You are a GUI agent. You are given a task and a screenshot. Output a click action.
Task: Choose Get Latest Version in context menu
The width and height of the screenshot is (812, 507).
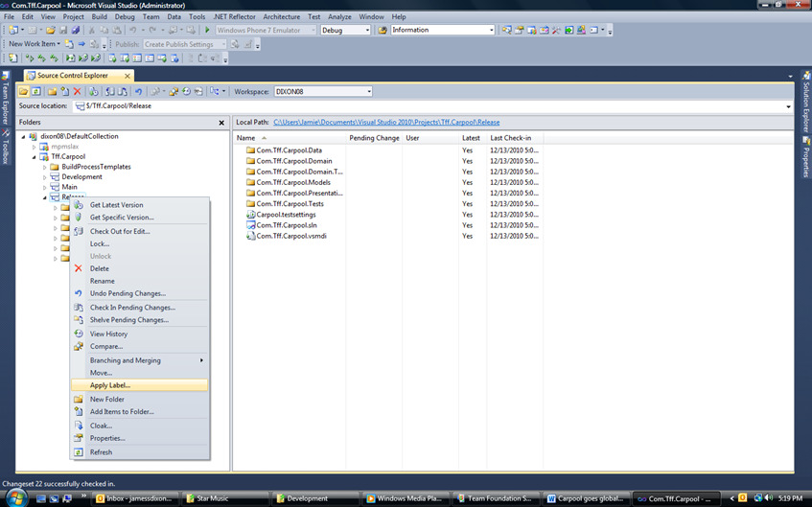140,204
